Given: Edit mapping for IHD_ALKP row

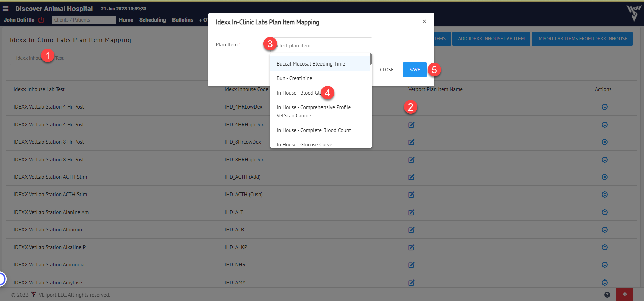Looking at the screenshot, I should (411, 247).
